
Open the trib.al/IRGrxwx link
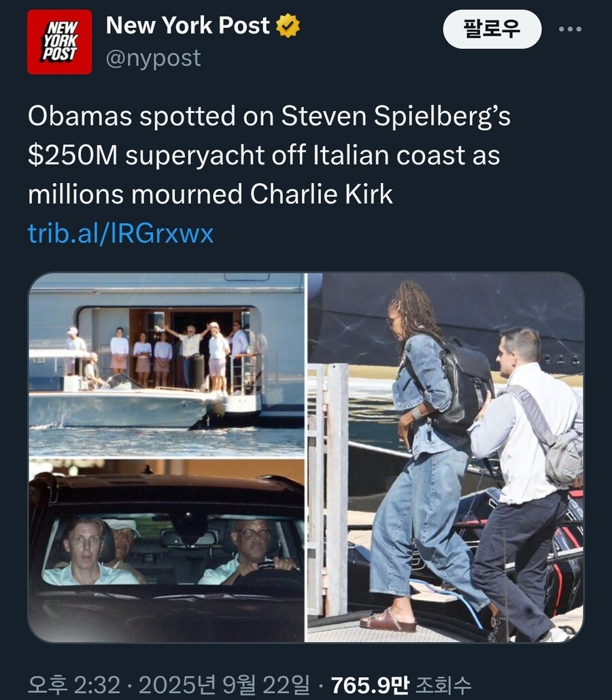(x=120, y=233)
